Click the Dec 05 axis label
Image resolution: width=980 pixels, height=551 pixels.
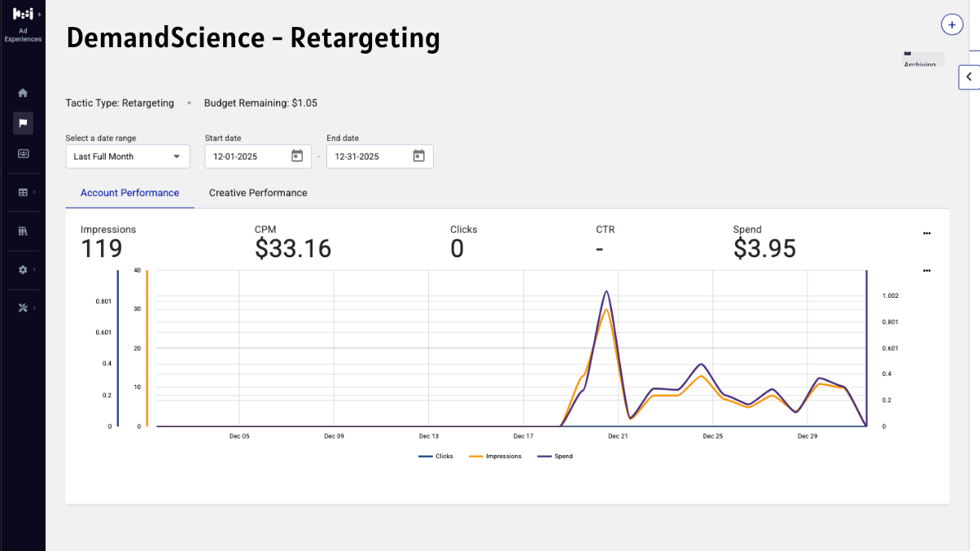click(239, 436)
